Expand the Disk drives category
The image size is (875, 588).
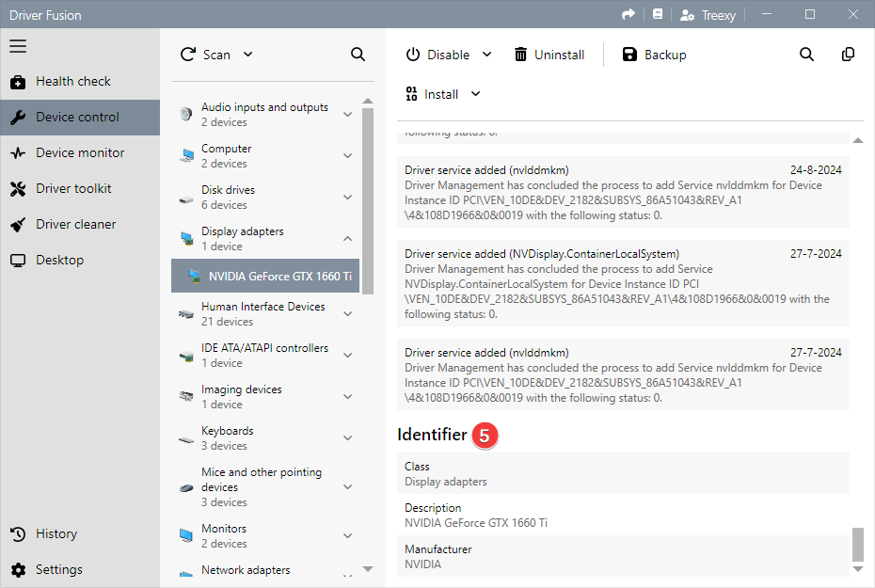[348, 197]
